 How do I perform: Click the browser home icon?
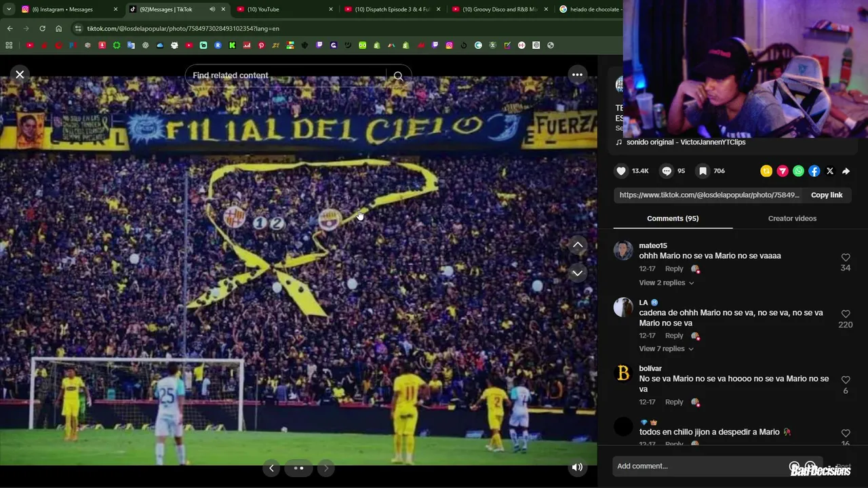coord(58,28)
